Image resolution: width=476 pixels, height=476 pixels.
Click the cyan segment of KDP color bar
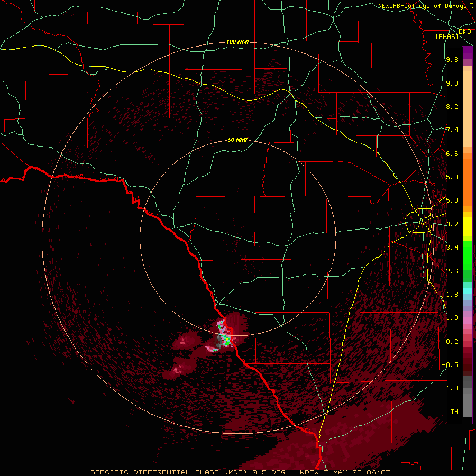click(x=467, y=290)
